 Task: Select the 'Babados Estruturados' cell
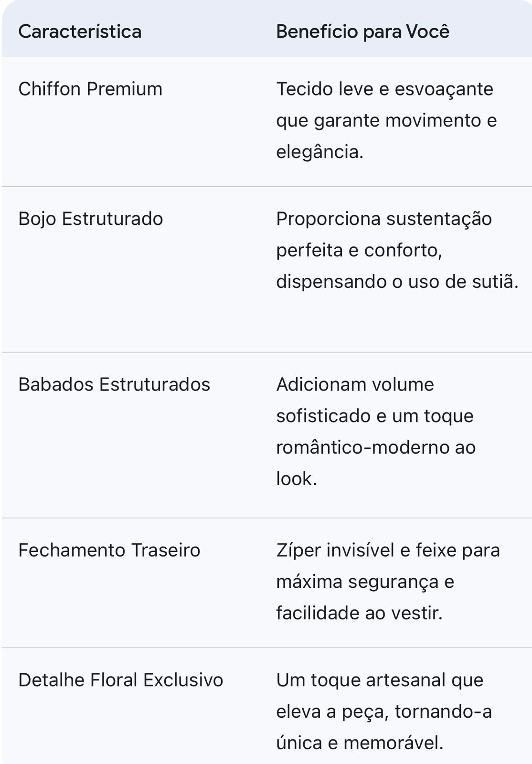114,385
